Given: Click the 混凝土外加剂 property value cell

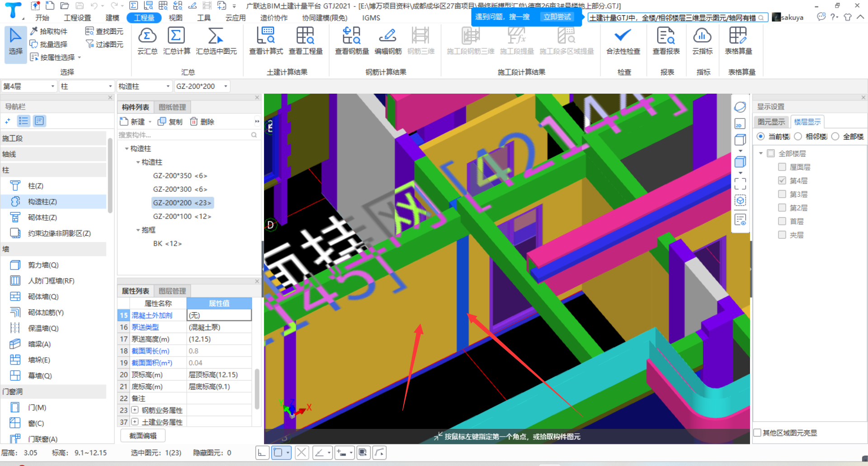Looking at the screenshot, I should click(219, 315).
